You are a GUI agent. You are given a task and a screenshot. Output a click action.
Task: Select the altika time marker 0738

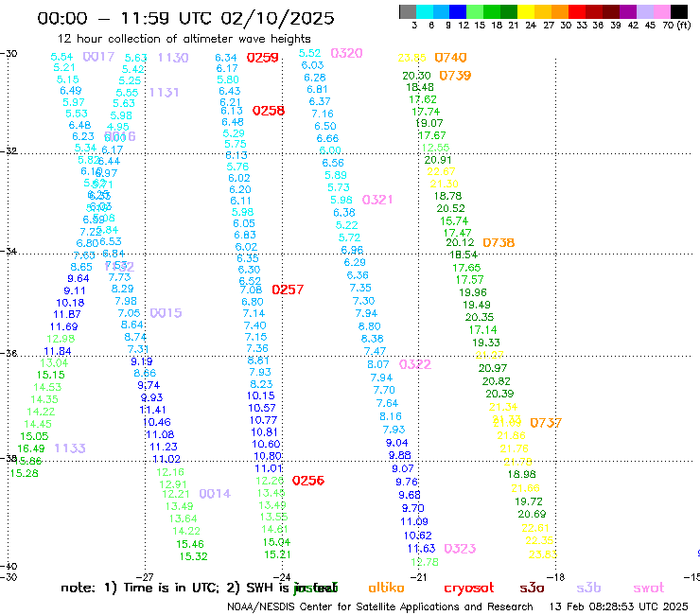pyautogui.click(x=499, y=242)
